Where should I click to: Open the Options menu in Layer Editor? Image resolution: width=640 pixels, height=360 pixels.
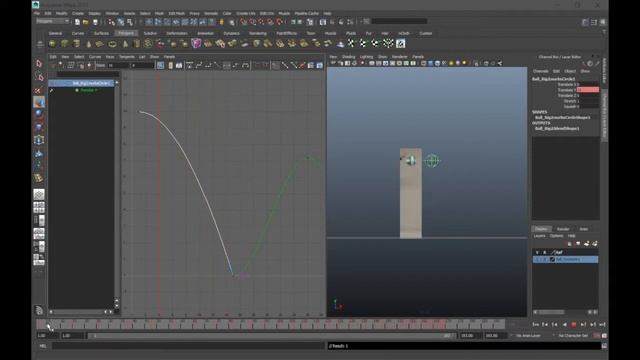(556, 236)
